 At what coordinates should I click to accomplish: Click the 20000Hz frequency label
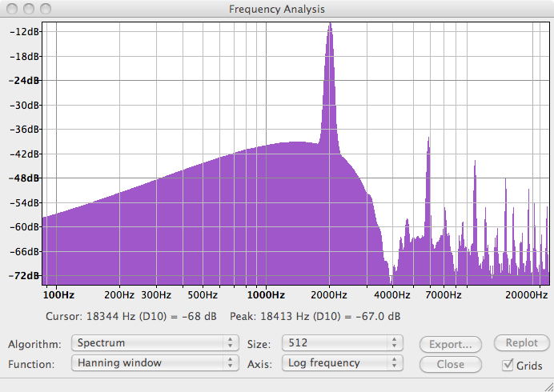(527, 295)
